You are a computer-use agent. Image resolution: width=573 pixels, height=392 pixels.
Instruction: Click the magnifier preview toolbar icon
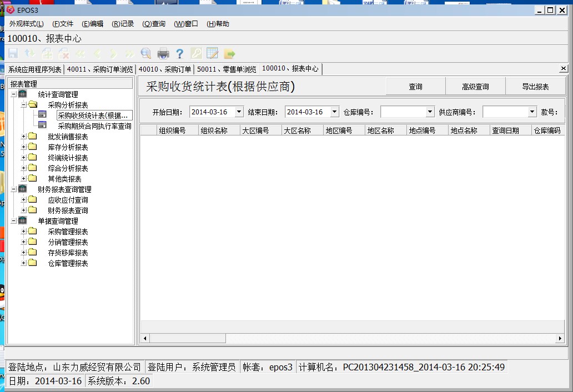(146, 53)
